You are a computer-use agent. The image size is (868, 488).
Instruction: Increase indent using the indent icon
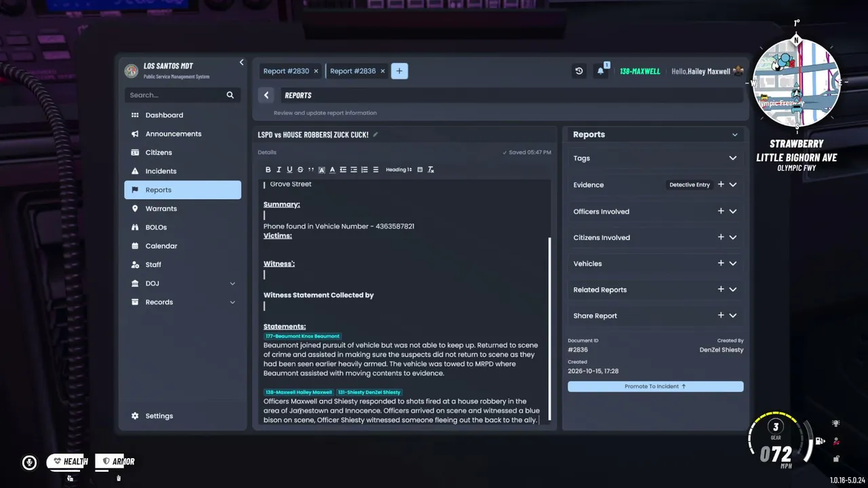[x=354, y=169]
